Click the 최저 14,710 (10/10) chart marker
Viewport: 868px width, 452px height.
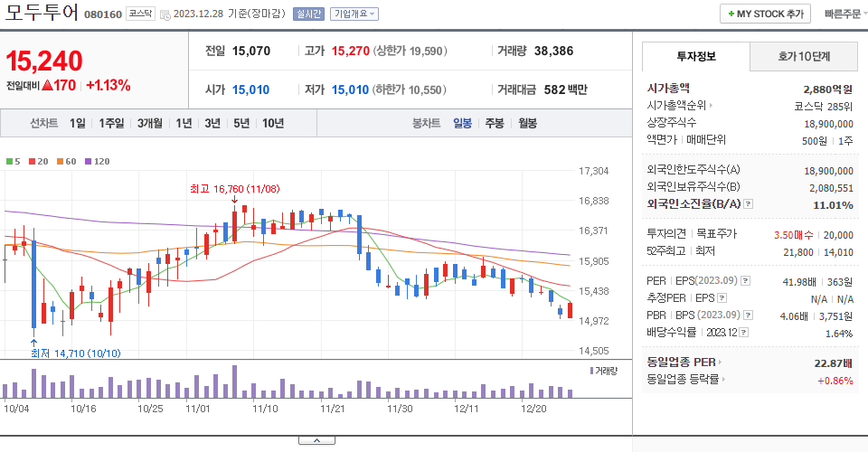[x=76, y=353]
